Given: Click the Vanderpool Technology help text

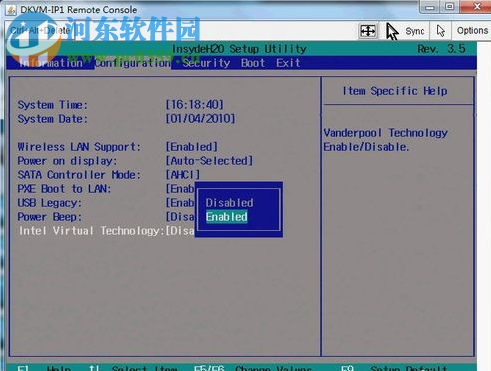Looking at the screenshot, I should (x=385, y=140).
